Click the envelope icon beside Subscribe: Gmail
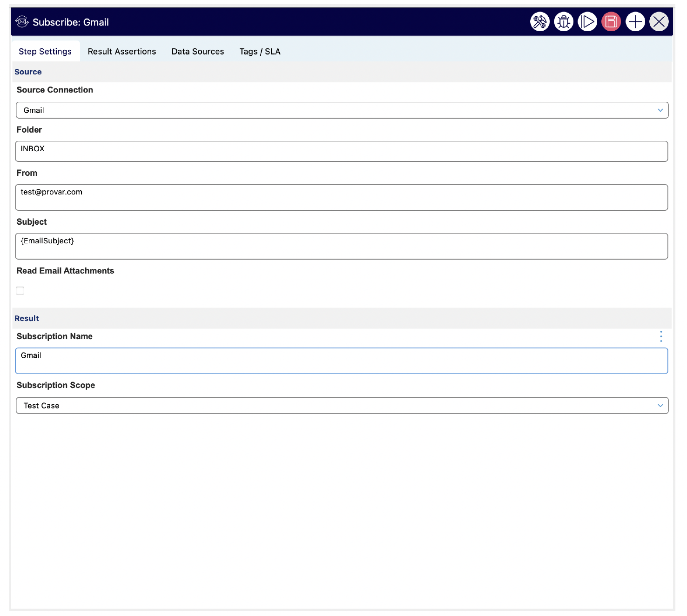 [22, 22]
